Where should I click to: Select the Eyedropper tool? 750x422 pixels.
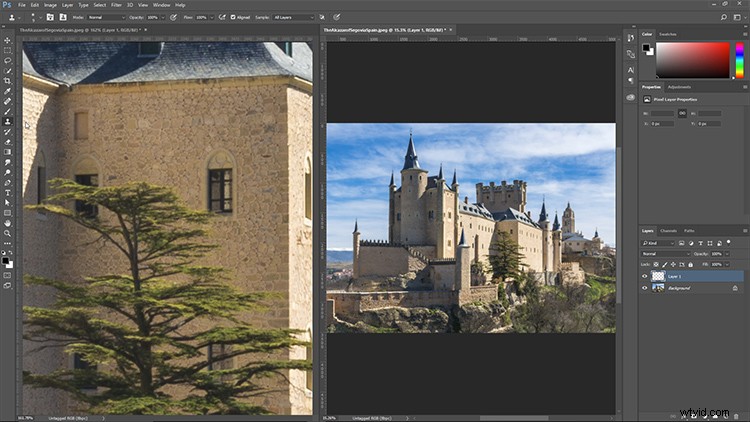click(x=7, y=91)
